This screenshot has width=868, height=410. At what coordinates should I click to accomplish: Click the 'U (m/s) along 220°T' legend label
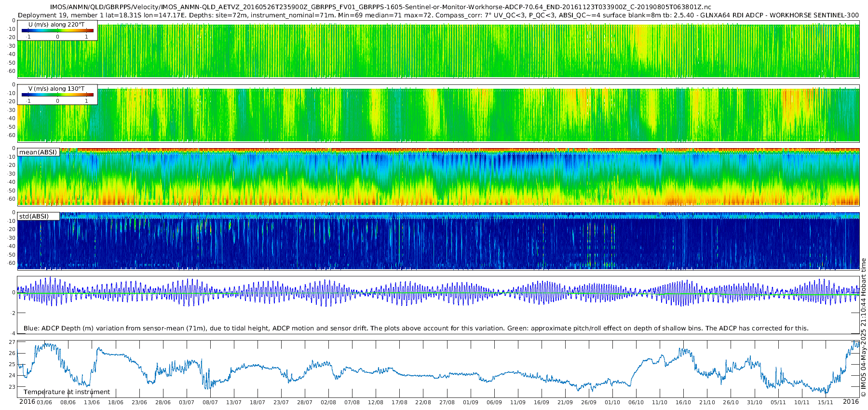click(56, 25)
